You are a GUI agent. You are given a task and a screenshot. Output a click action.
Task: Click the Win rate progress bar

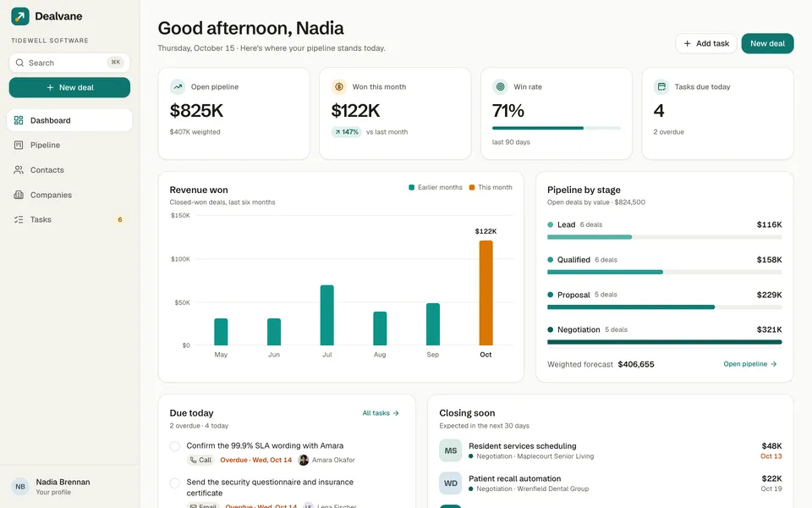[557, 128]
